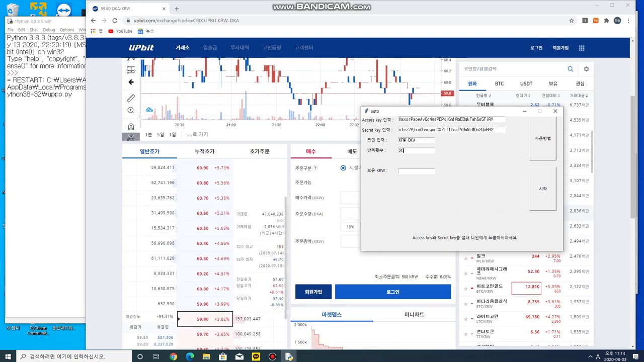The image size is (644, 362).
Task: Open Microsoft Edge from the taskbar
Action: tap(190, 356)
